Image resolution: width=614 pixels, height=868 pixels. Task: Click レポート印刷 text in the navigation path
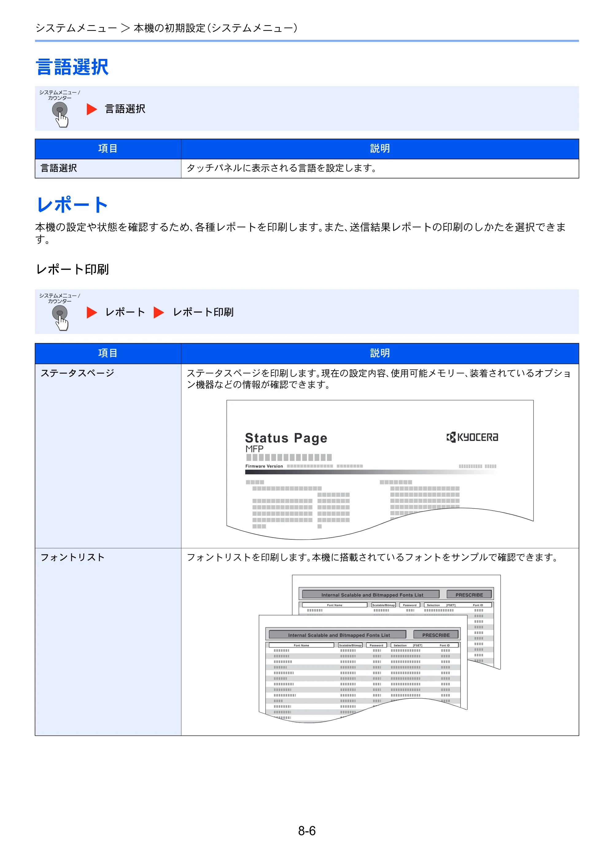203,312
